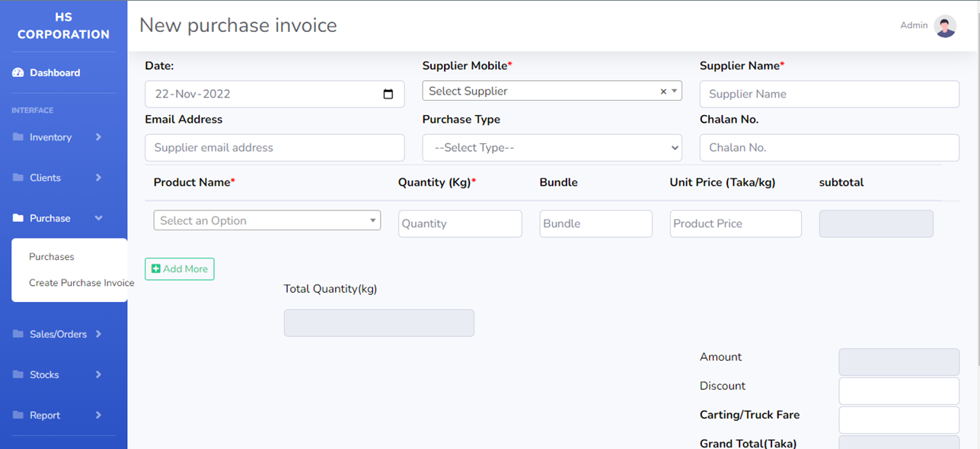Expand the Inventory menu chevron
Screen dimensions: 980x449
point(98,137)
